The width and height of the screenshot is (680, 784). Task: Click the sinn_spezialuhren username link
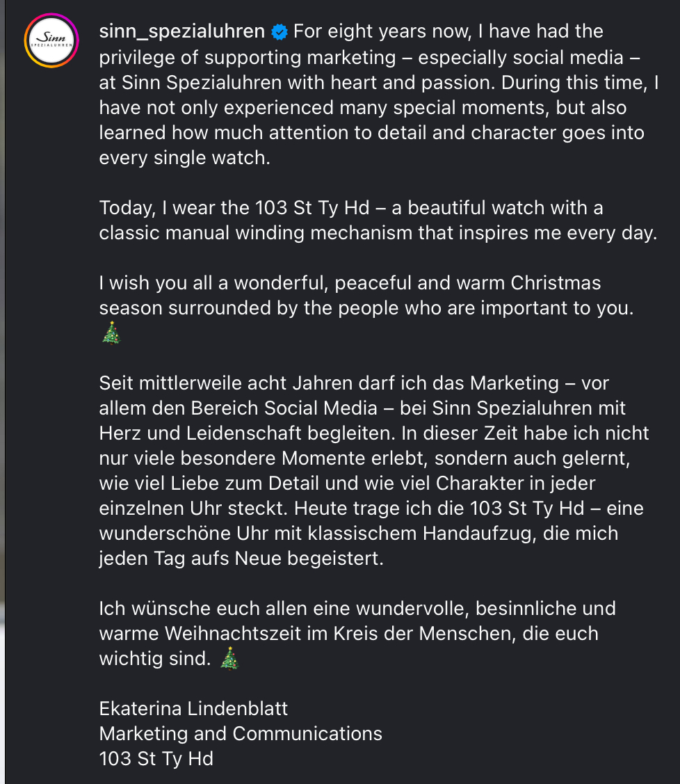coord(182,31)
